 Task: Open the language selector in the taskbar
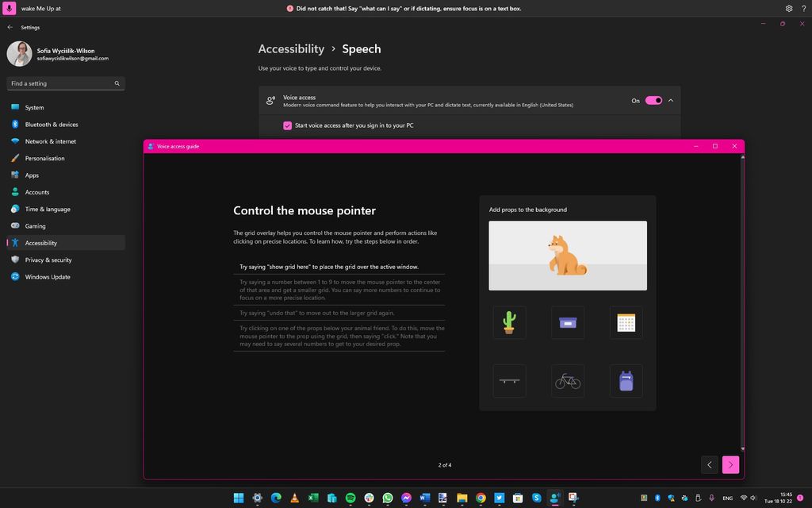(x=727, y=498)
